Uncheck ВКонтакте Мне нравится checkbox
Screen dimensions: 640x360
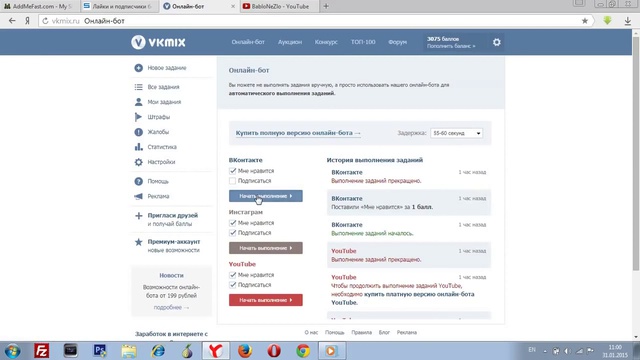pyautogui.click(x=233, y=171)
